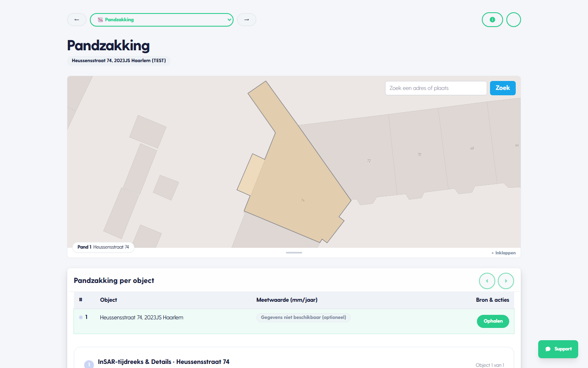Focus the address search field on map
588x368 pixels.
(436, 88)
